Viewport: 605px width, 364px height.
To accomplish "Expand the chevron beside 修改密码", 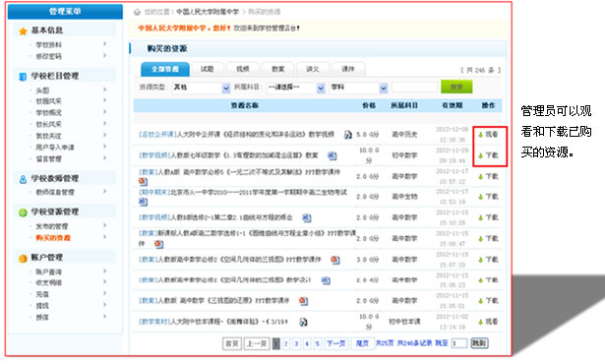I will click(104, 56).
